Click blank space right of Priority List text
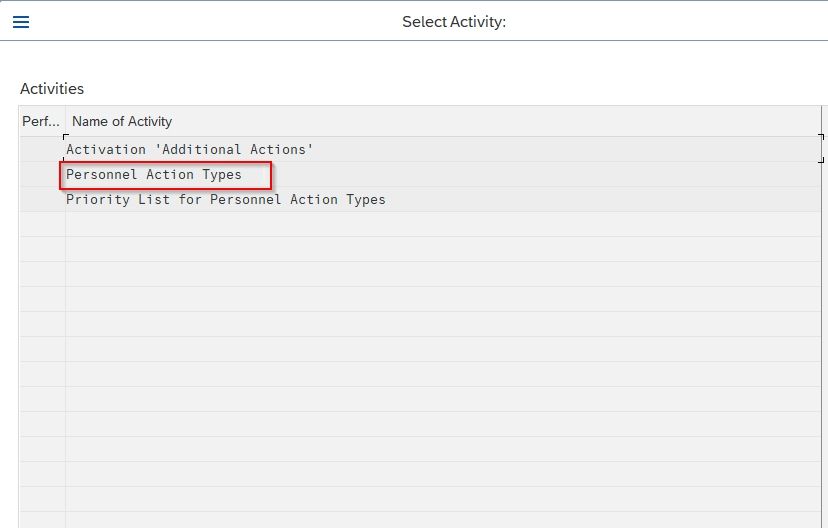This screenshot has height=528, width=828. coord(602,200)
